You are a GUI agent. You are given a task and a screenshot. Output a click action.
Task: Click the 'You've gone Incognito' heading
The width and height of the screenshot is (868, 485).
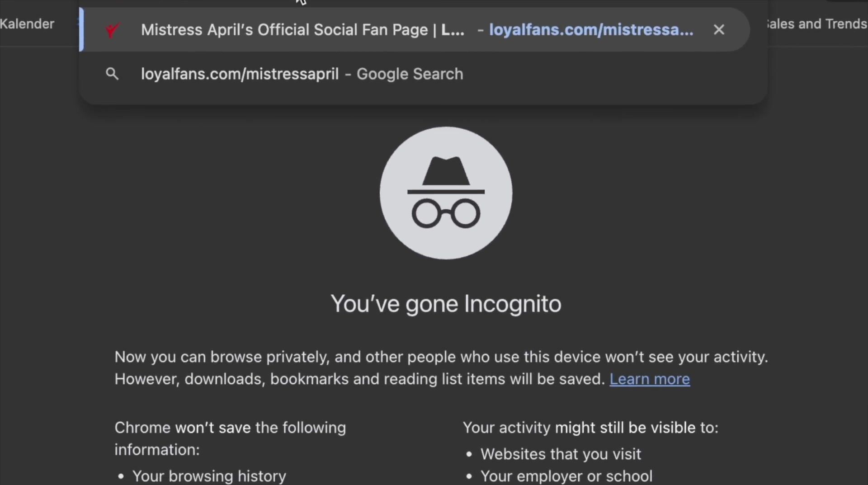tap(446, 304)
